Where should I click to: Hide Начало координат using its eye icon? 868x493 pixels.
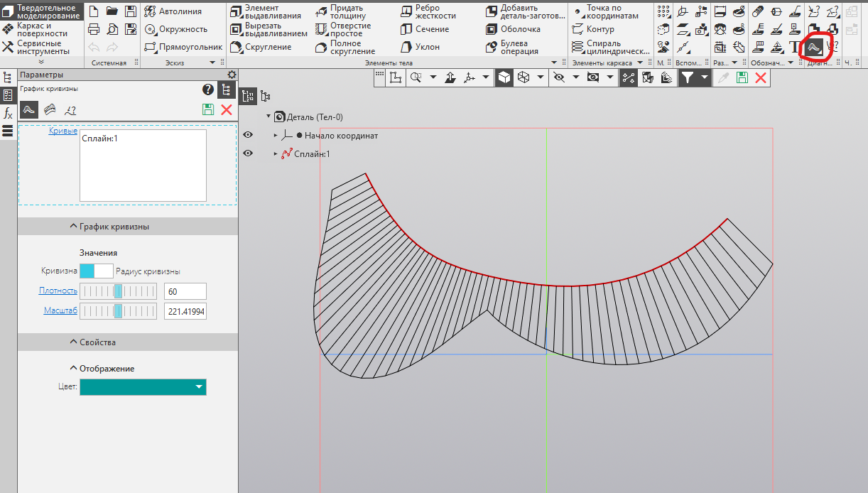pyautogui.click(x=248, y=135)
